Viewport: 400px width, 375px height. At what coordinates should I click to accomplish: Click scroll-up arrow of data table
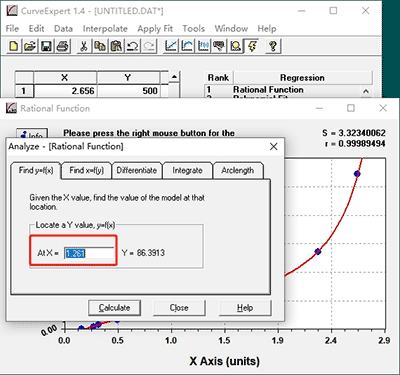[x=174, y=77]
